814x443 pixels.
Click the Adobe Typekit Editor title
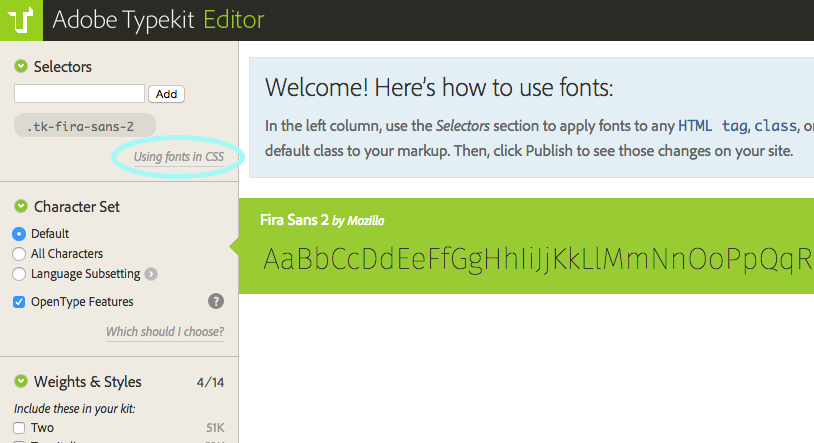(158, 19)
